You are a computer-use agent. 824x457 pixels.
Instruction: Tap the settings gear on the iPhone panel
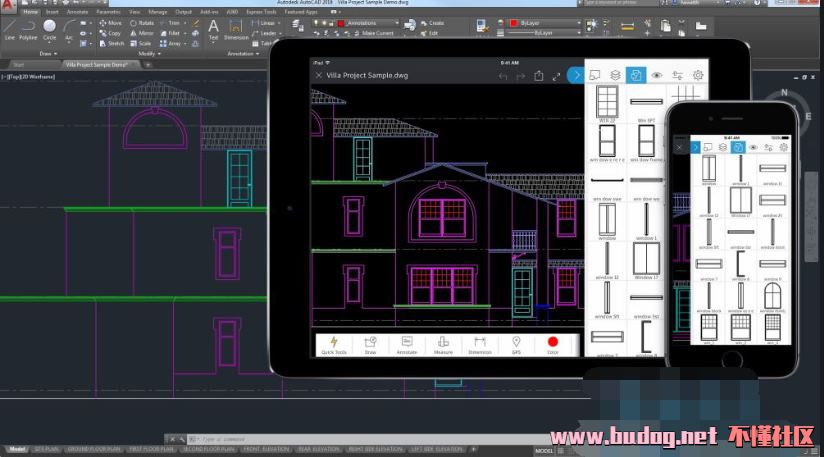(x=784, y=148)
